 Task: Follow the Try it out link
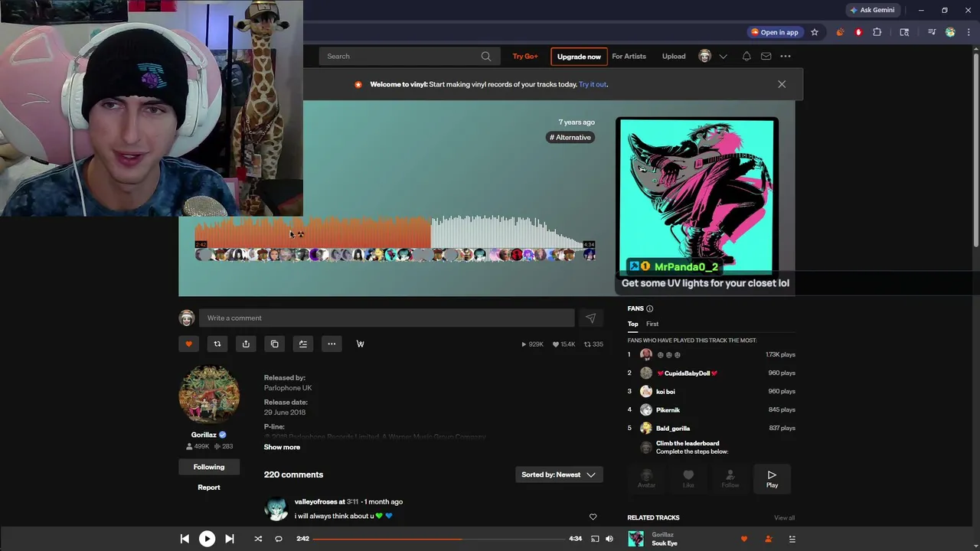pos(593,84)
